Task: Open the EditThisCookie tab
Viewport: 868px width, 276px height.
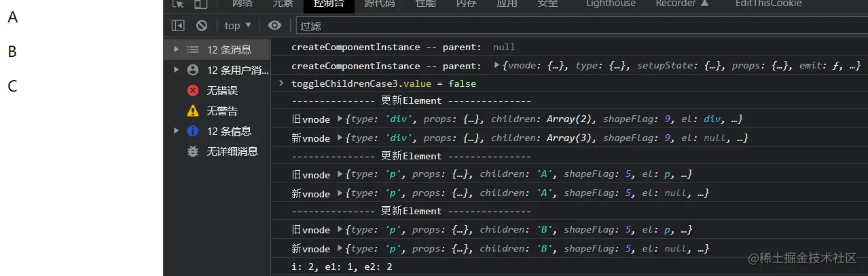Action: click(769, 3)
